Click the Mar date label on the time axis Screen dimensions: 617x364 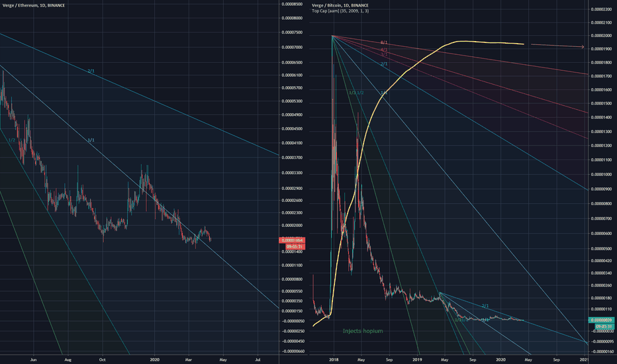click(189, 359)
